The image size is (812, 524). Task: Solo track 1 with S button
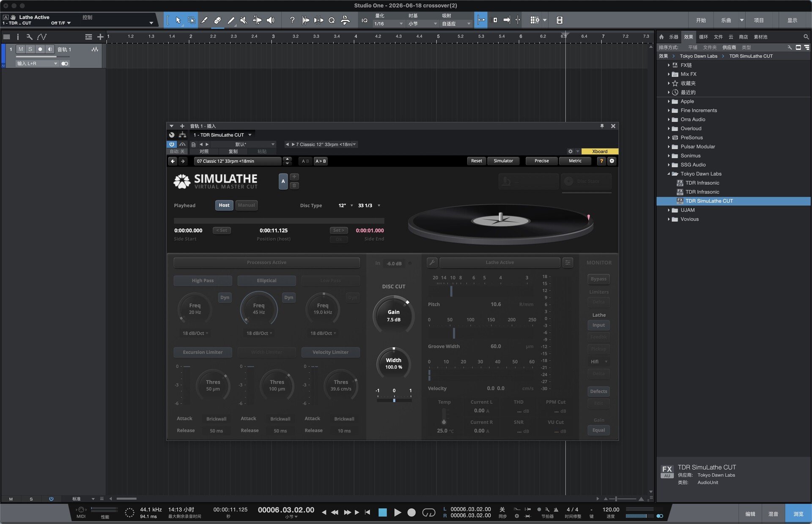tap(30, 49)
